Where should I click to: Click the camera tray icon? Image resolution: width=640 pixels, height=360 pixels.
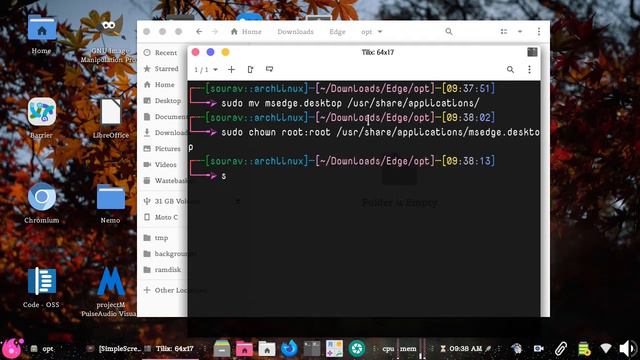click(x=539, y=349)
